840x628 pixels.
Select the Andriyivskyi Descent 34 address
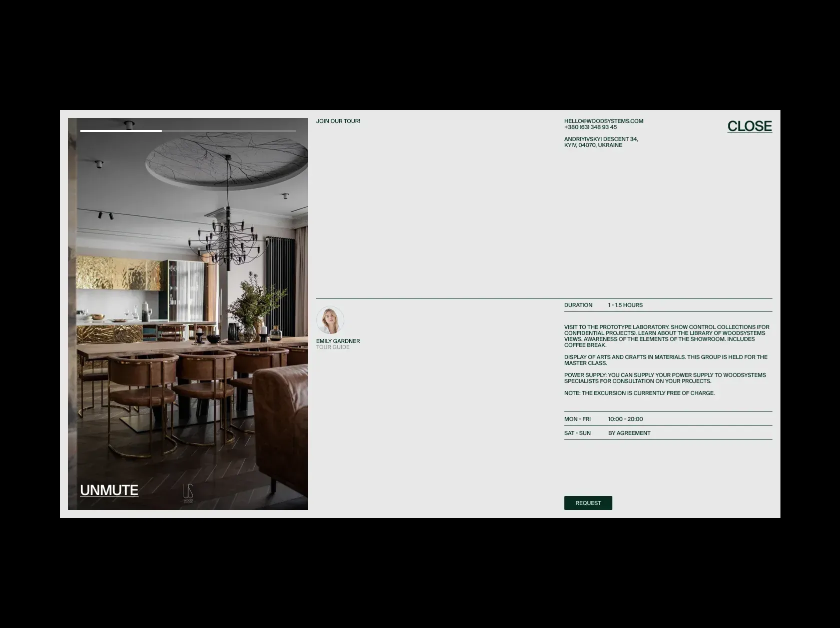[601, 142]
